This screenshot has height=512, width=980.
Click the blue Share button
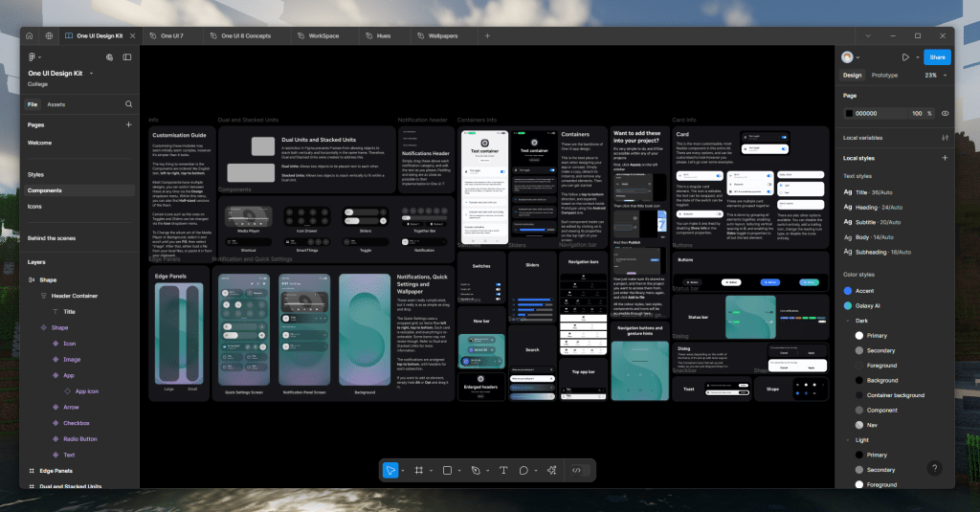tap(937, 56)
